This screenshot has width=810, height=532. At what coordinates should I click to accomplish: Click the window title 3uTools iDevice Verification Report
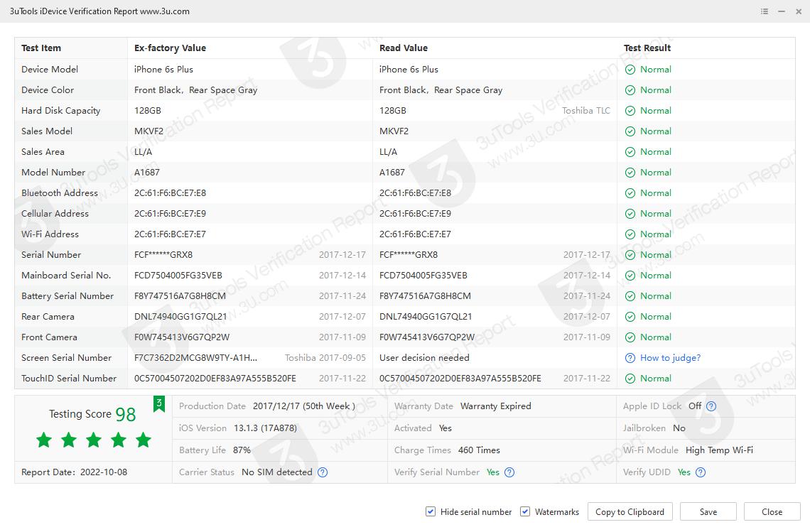(x=99, y=11)
